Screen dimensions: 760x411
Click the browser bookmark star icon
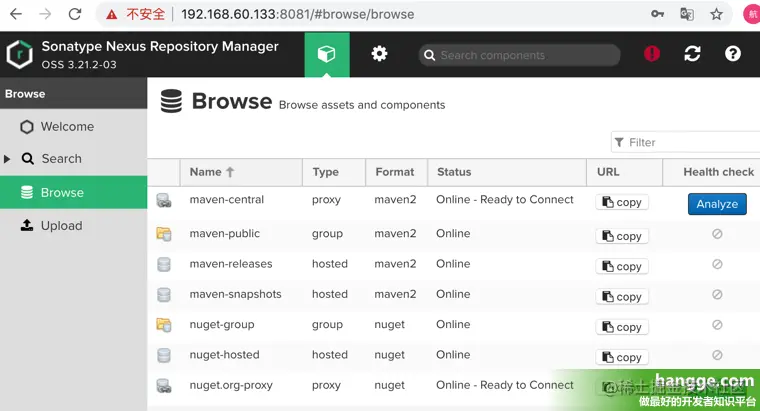[x=716, y=15]
